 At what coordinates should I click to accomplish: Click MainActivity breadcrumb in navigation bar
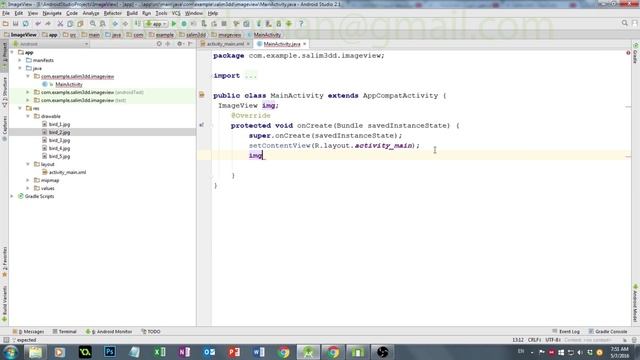(x=264, y=35)
